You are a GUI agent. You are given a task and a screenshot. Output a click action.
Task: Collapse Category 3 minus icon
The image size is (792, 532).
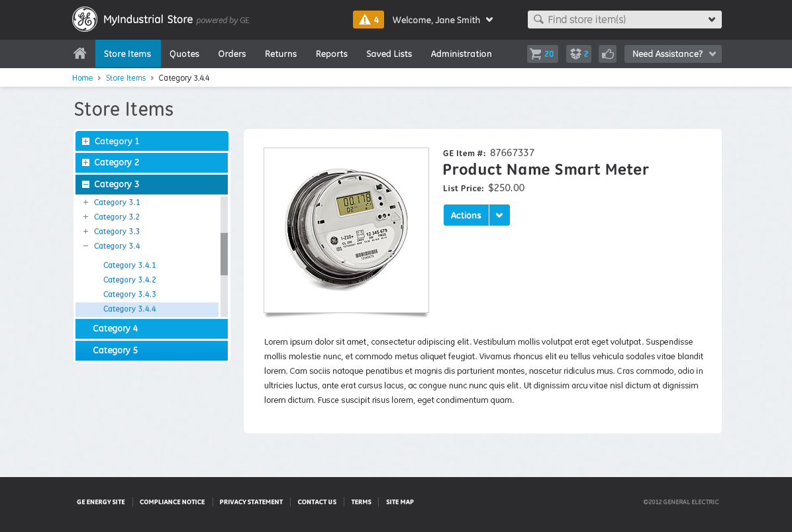(85, 184)
